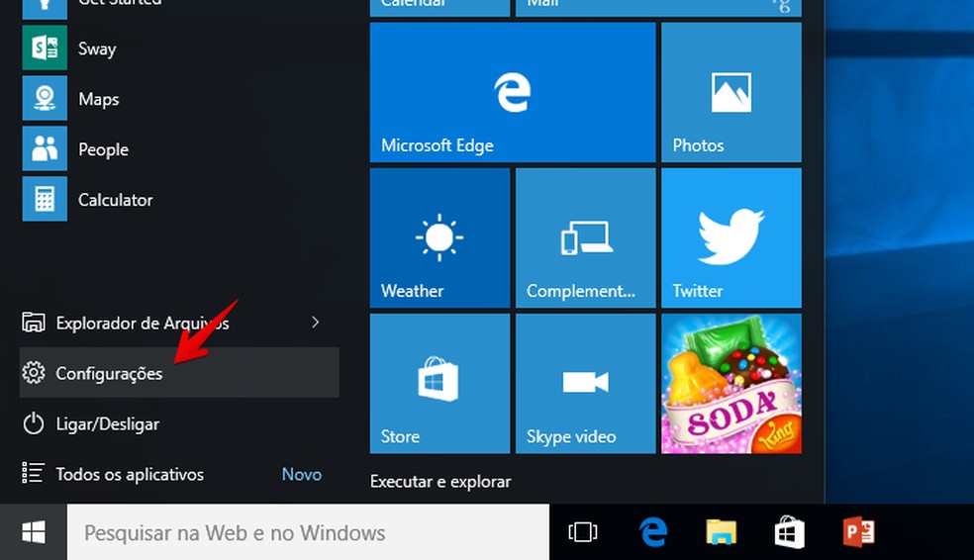Screen dimensions: 974x560
Task: Open the Photos tile
Action: point(731,92)
